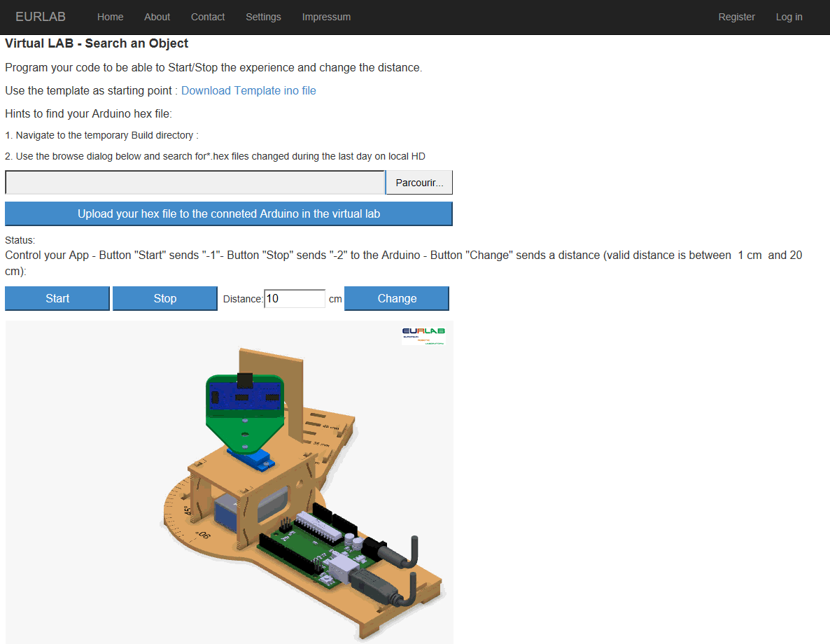This screenshot has width=830, height=644.
Task: Click the green Arduino board in the model
Action: 315,546
